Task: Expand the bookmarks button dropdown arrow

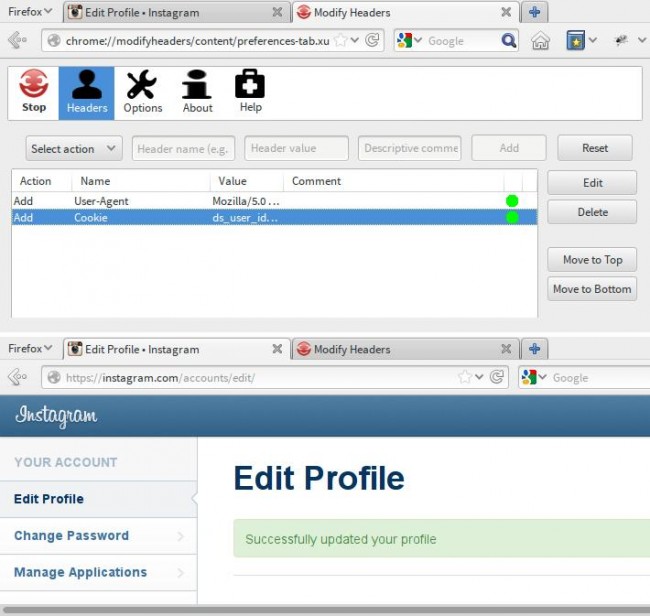Action: pyautogui.click(x=593, y=40)
